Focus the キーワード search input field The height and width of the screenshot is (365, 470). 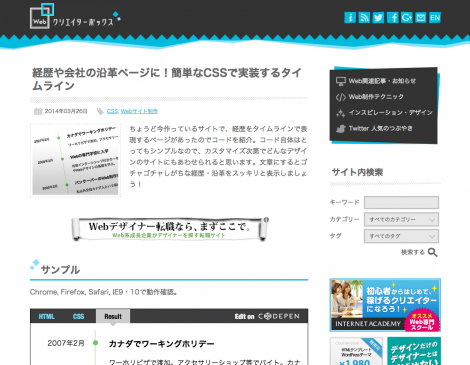coord(401,202)
